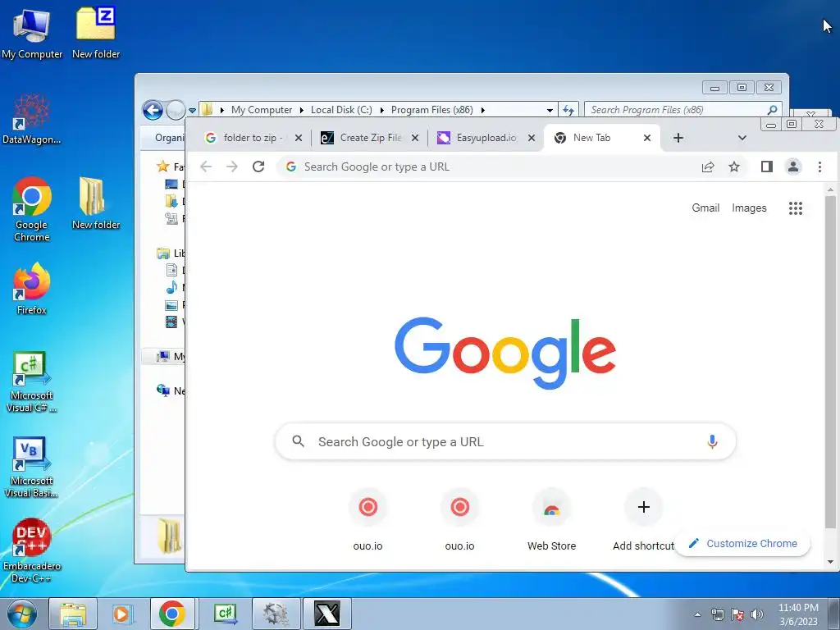
Task: Open the yellow New folder beside Chrome icon
Action: point(96,203)
